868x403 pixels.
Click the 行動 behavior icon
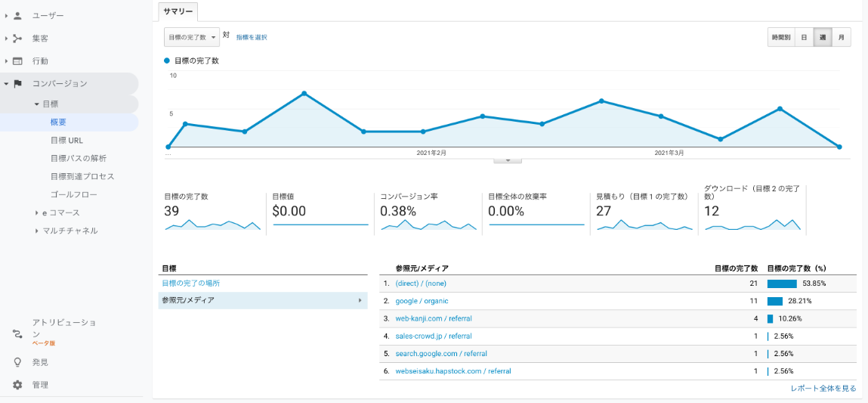(x=17, y=61)
